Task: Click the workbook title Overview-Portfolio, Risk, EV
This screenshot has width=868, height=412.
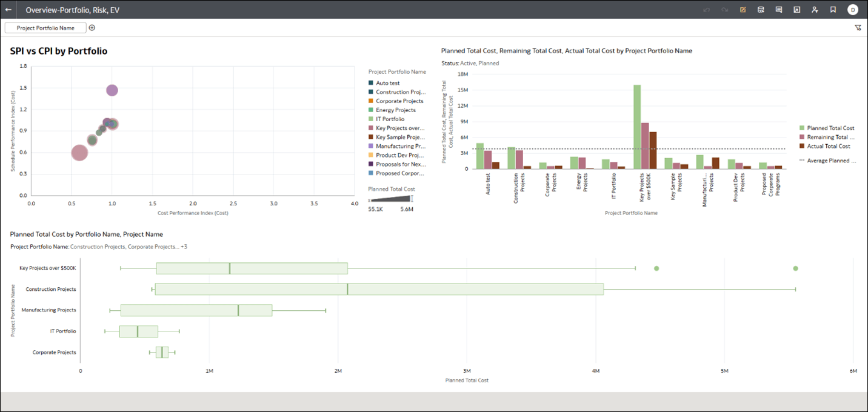Action: click(73, 10)
